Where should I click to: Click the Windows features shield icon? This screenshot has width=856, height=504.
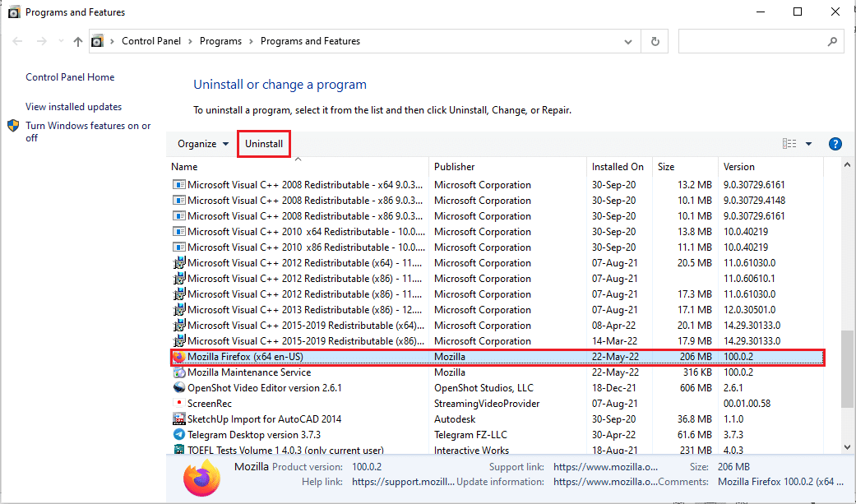[14, 126]
